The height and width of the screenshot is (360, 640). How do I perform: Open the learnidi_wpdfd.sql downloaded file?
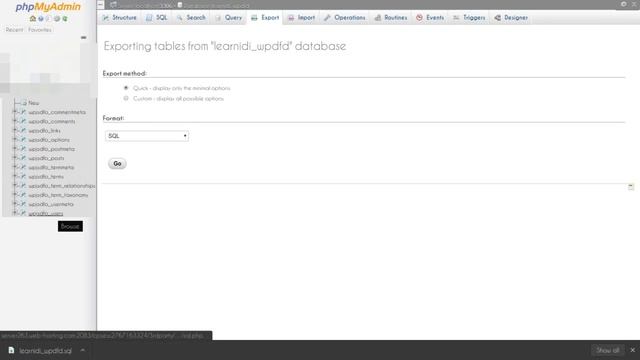tap(45, 351)
